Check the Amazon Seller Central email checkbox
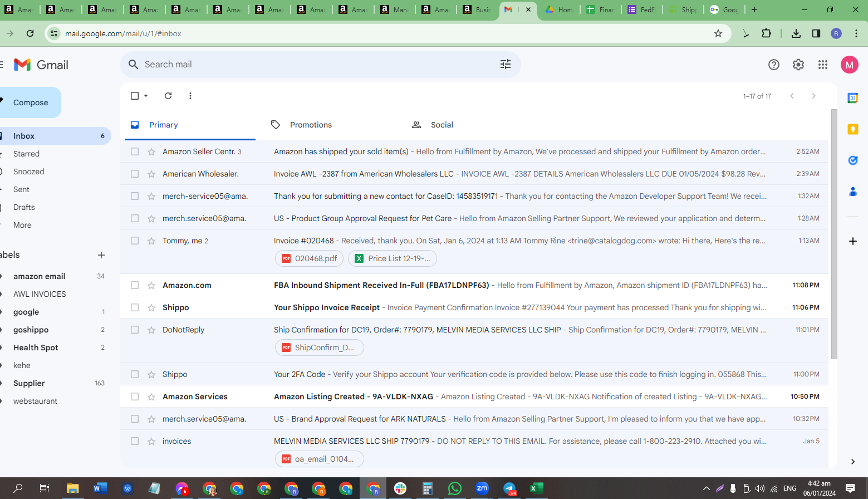This screenshot has width=868, height=499. [135, 151]
